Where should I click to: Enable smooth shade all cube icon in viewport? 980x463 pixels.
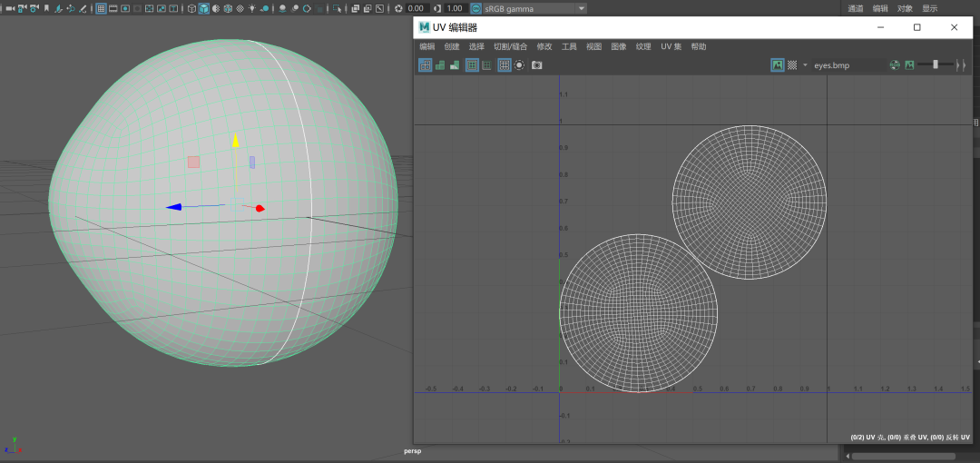tap(204, 8)
